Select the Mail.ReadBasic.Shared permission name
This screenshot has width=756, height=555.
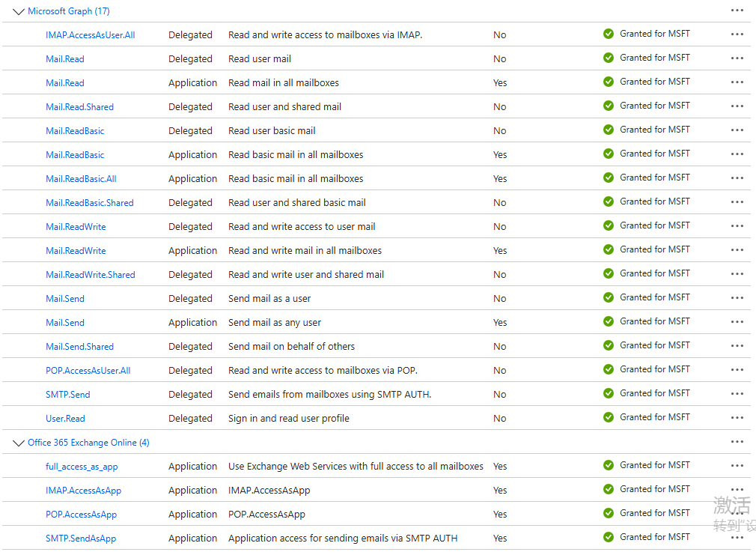coord(90,203)
